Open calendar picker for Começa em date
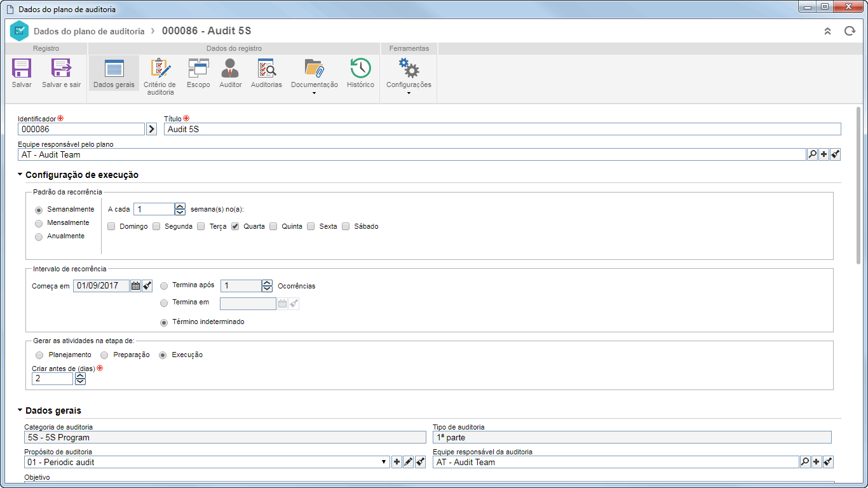Image resolution: width=868 pixels, height=488 pixels. pos(135,286)
